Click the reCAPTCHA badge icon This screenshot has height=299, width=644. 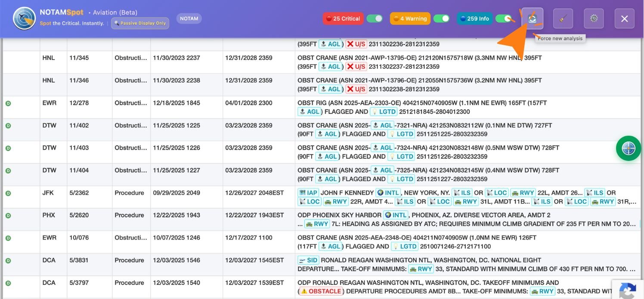click(x=628, y=290)
